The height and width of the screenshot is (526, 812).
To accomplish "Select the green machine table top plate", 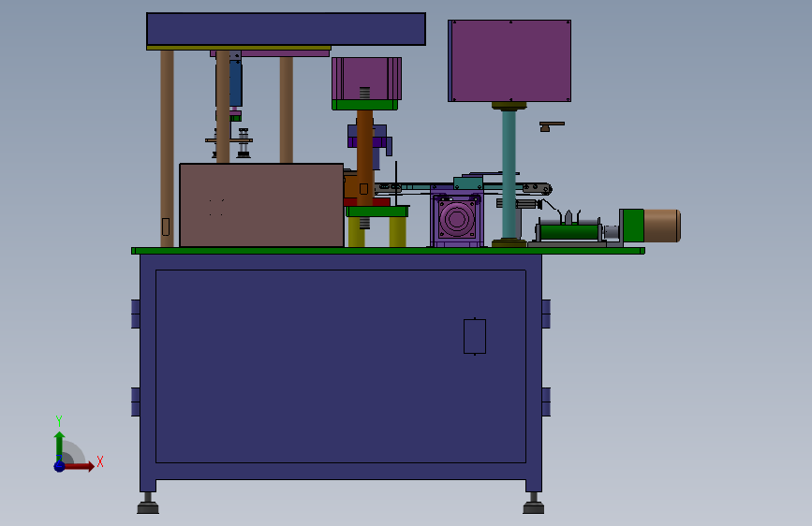I will [388, 251].
